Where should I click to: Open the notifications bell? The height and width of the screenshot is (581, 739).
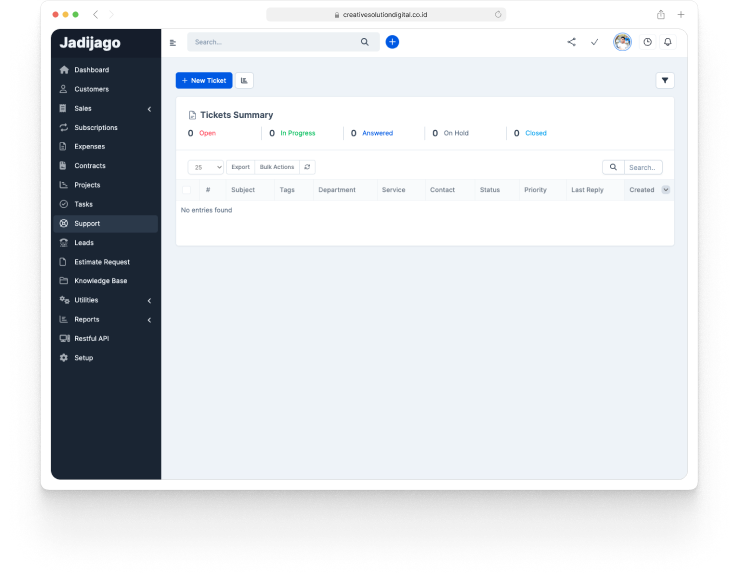point(668,42)
